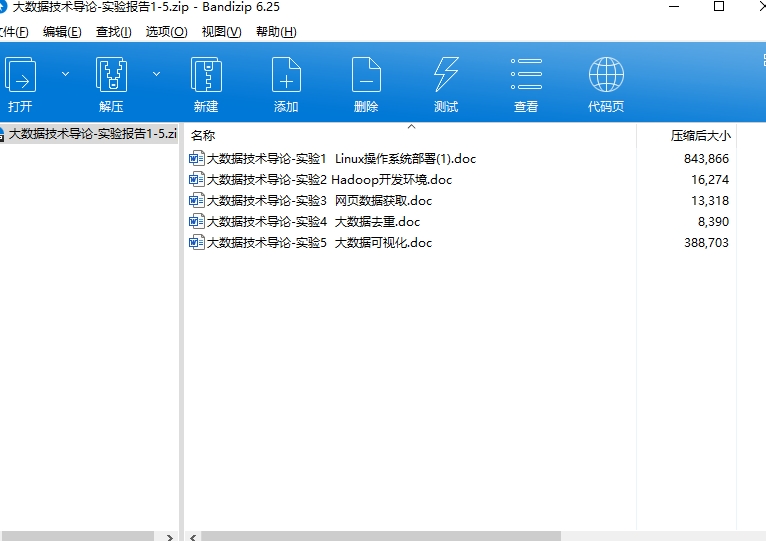
Task: Click the Add (添加) file icon
Action: [x=286, y=75]
